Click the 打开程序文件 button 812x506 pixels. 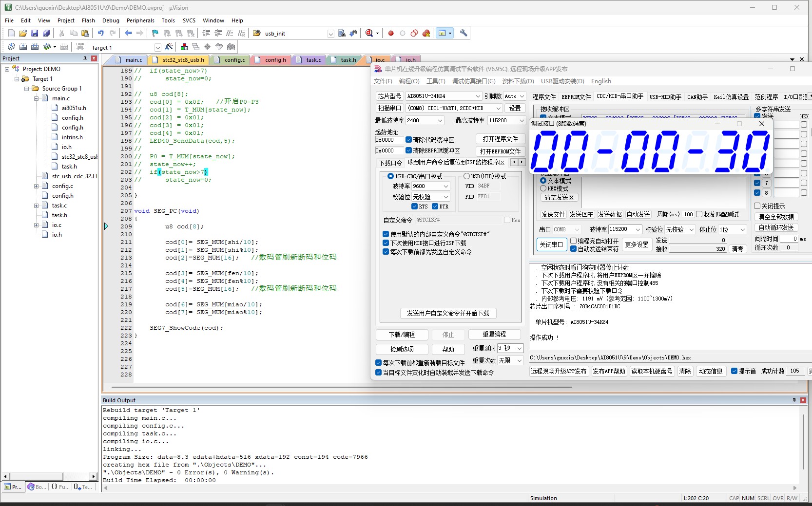(500, 139)
